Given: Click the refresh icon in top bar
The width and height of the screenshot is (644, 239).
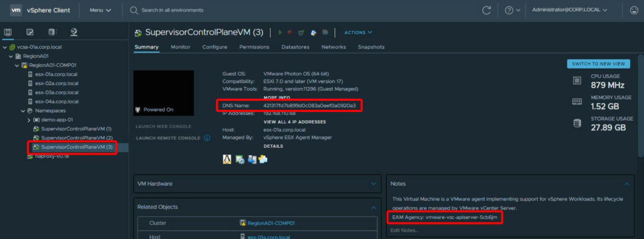Looking at the screenshot, I should 486,10.
